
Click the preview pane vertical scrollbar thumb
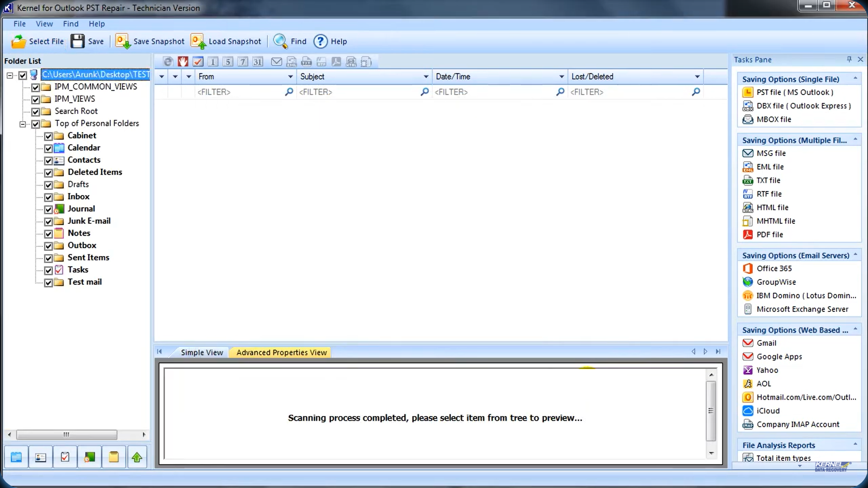click(711, 411)
